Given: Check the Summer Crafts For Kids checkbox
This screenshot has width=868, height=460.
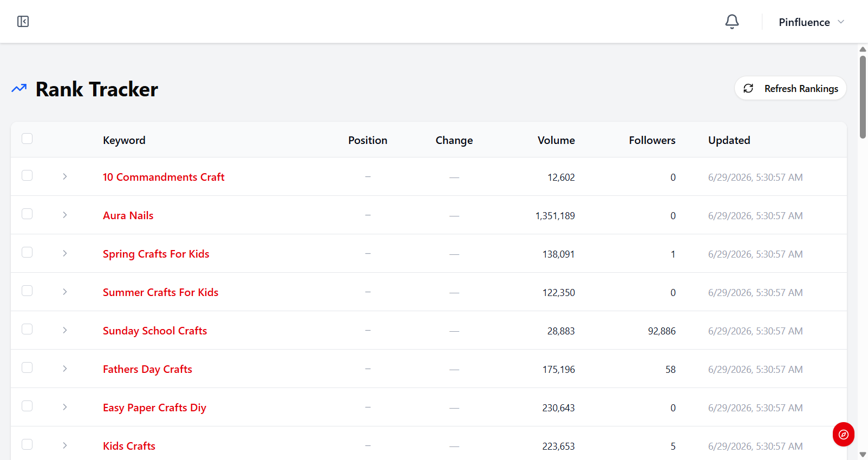Looking at the screenshot, I should point(27,291).
